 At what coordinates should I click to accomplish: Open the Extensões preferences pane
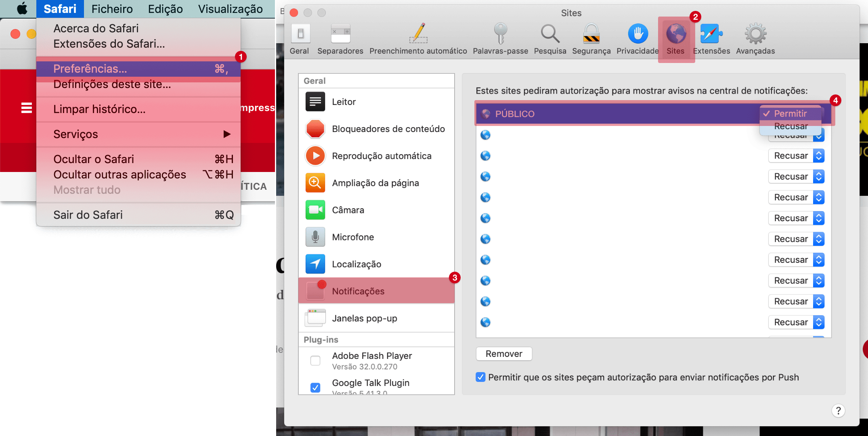pyautogui.click(x=711, y=39)
